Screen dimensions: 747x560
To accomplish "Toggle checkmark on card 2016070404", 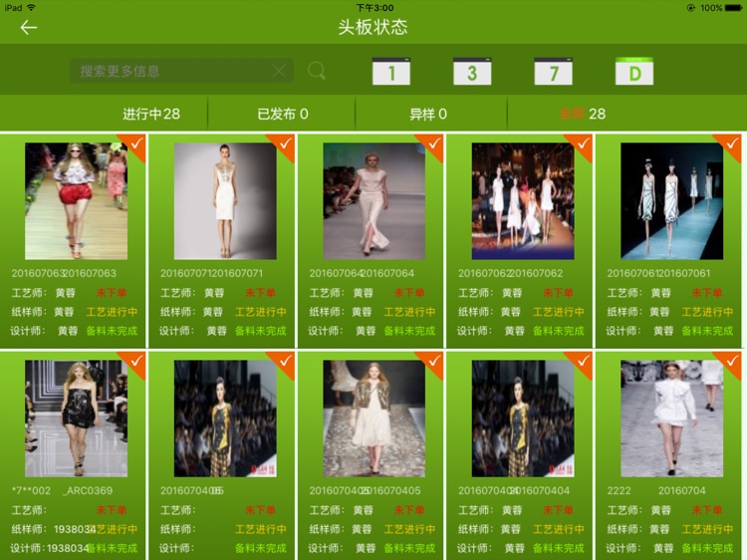I will coord(583,362).
